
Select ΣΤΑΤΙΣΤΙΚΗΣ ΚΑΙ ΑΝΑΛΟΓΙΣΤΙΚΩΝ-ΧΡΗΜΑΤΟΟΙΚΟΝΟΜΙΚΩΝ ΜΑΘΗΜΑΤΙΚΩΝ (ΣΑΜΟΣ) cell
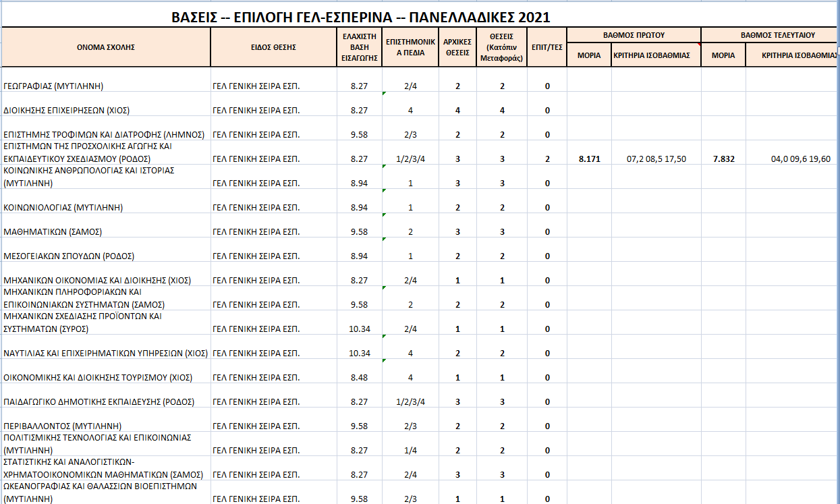106,468
